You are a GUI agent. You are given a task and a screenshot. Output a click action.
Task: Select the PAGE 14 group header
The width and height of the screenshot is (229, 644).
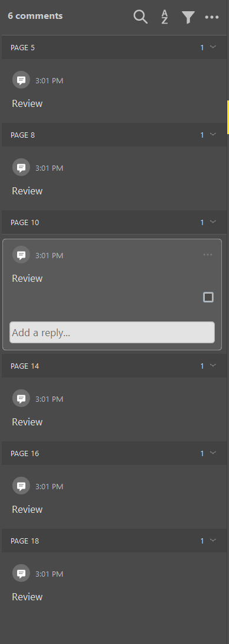[x=114, y=366]
